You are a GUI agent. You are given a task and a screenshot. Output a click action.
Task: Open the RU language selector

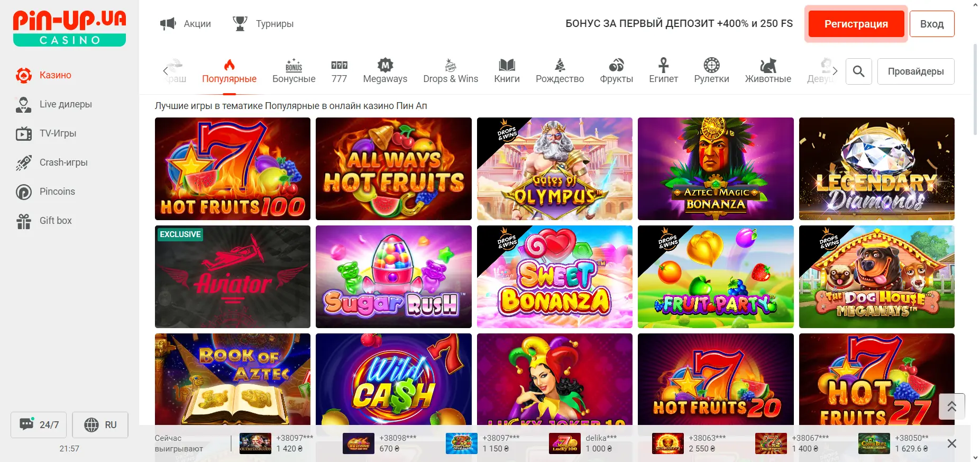point(100,424)
